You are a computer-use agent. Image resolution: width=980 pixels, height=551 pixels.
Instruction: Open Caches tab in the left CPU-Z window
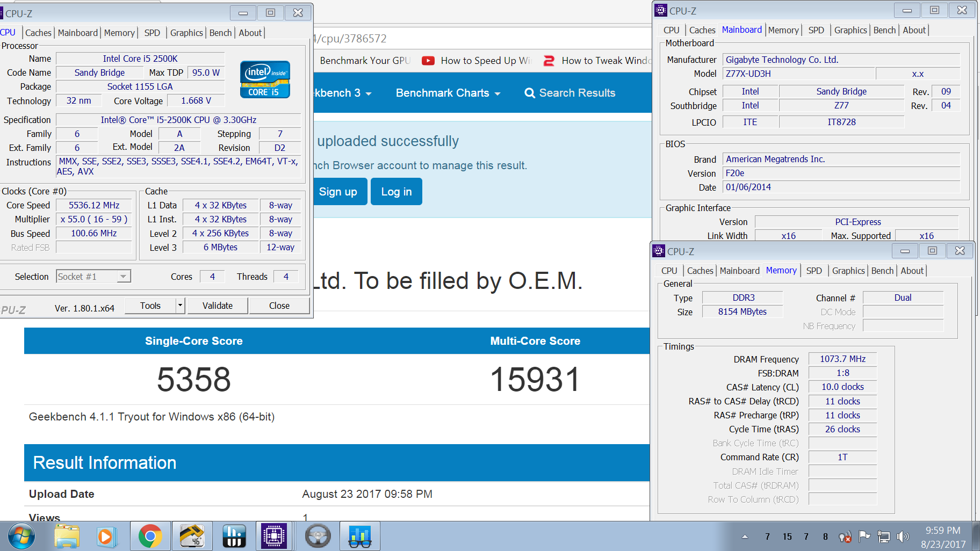pos(38,33)
